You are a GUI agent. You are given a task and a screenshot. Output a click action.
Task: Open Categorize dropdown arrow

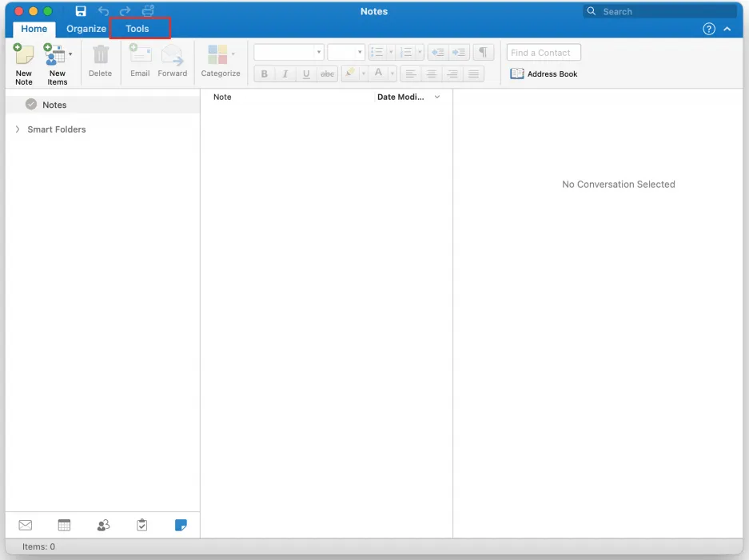coord(233,54)
